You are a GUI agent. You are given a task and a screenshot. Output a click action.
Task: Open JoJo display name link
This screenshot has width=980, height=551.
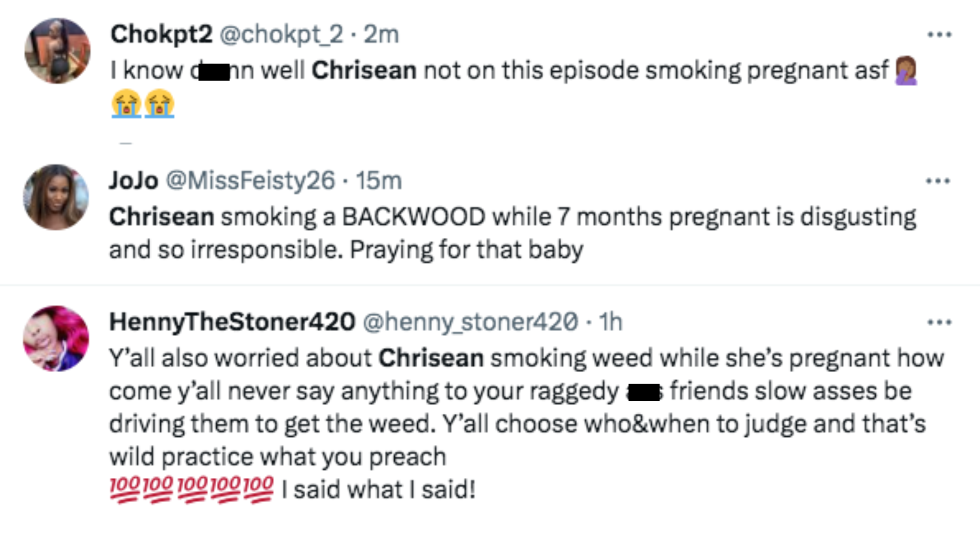[134, 181]
